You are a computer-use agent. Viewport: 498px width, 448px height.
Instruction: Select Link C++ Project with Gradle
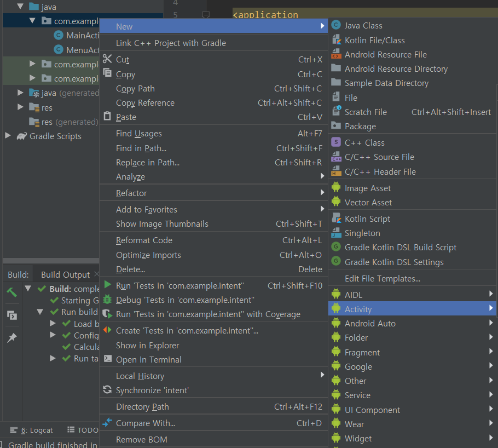point(214,43)
